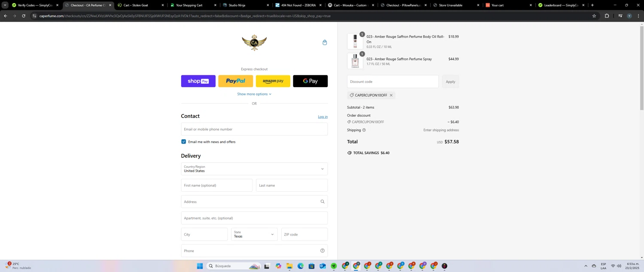Open Chrome profile avatar
644x272 pixels.
[x=629, y=16]
